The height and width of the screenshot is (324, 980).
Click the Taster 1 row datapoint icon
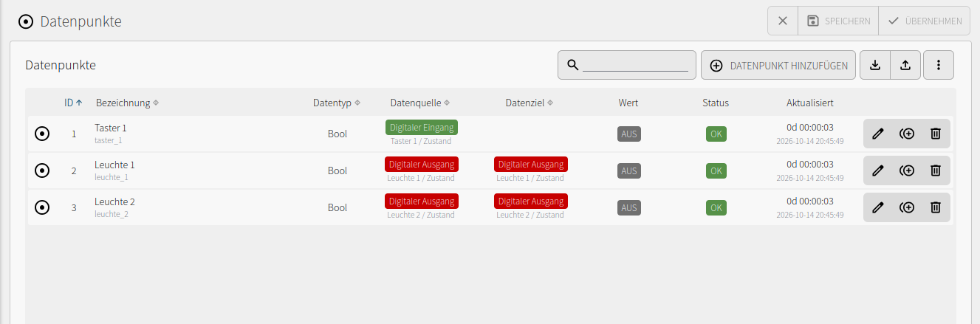pos(42,134)
